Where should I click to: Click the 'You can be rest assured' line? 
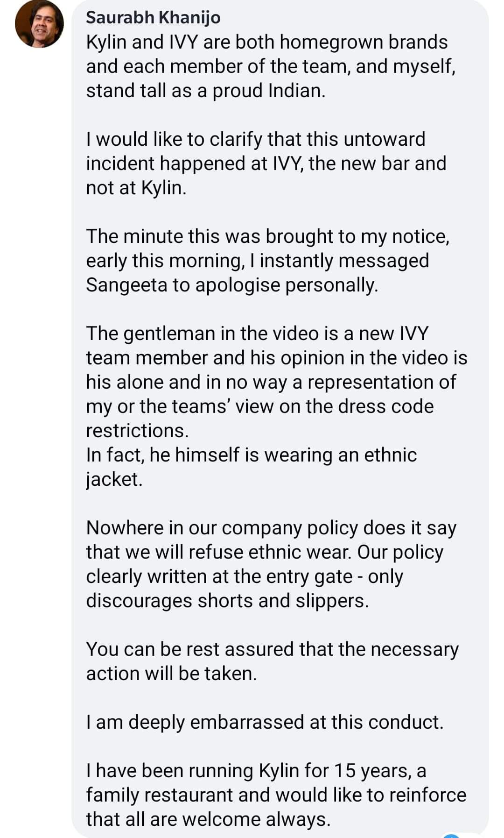point(272,649)
